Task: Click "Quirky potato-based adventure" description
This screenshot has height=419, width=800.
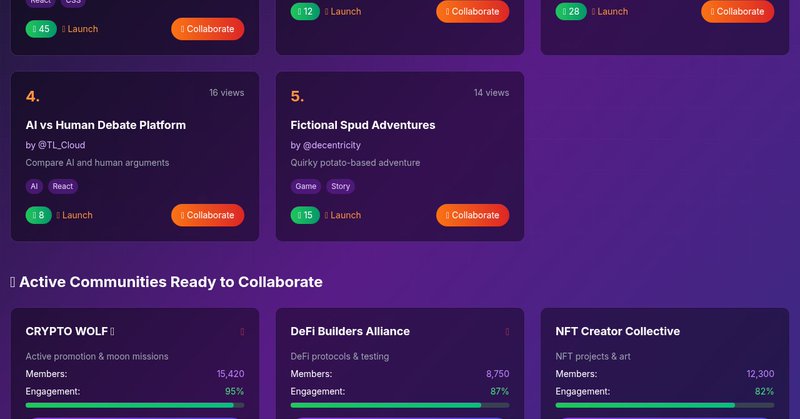Action: coord(355,163)
